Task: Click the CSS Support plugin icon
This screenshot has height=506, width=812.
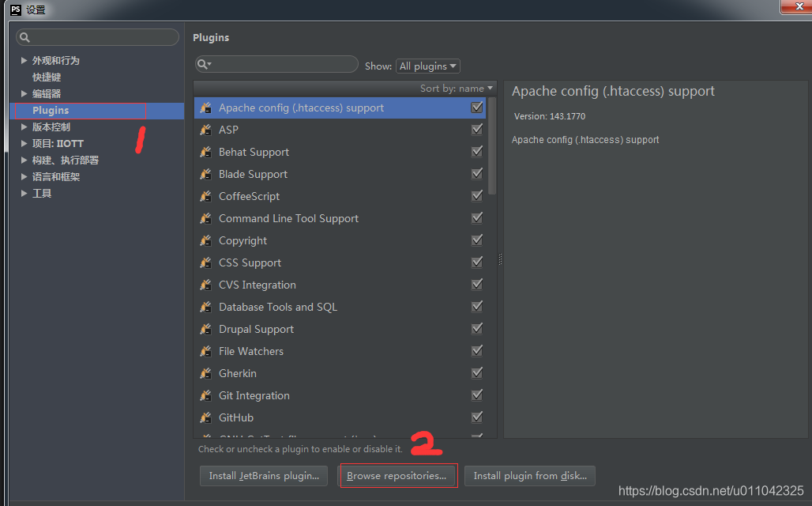Action: 207,262
